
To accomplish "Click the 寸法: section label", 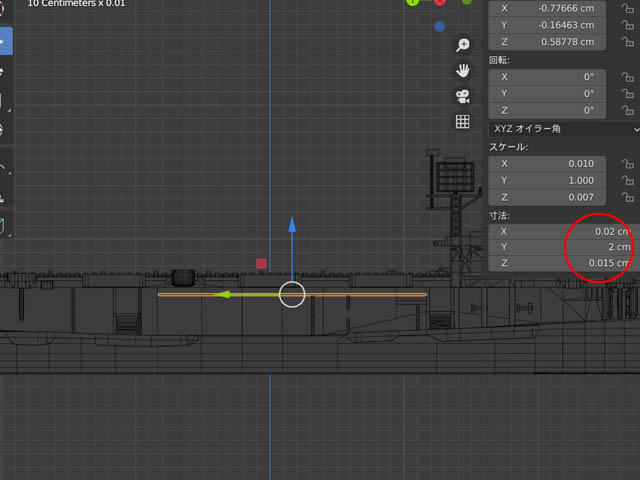I will click(x=499, y=216).
